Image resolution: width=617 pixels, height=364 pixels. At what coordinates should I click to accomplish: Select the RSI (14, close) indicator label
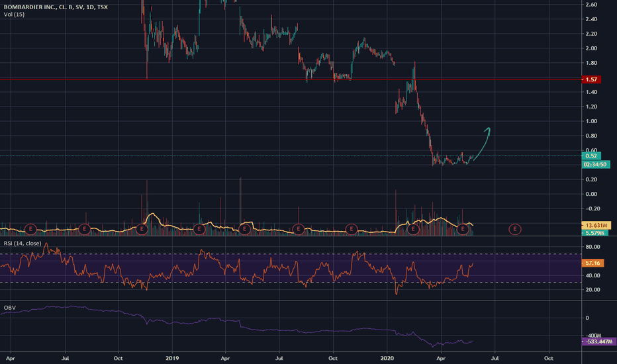click(x=23, y=244)
